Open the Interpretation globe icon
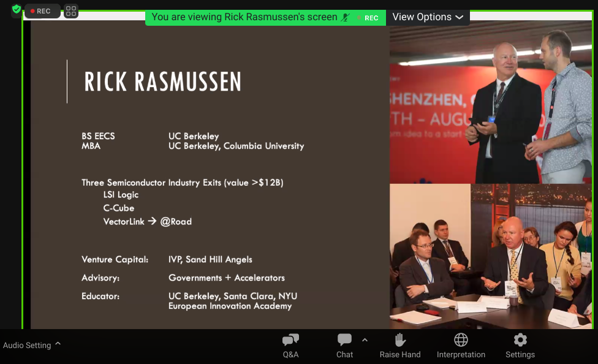 461,340
